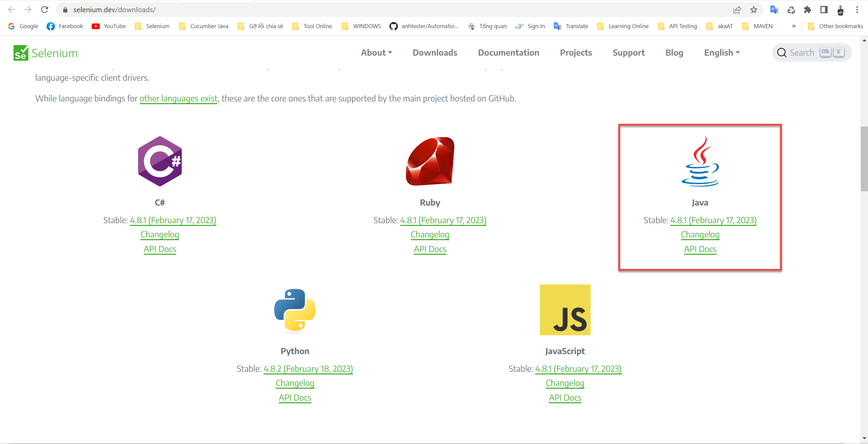Open the Python API Docs link
The width and height of the screenshot is (868, 444).
pyautogui.click(x=295, y=398)
